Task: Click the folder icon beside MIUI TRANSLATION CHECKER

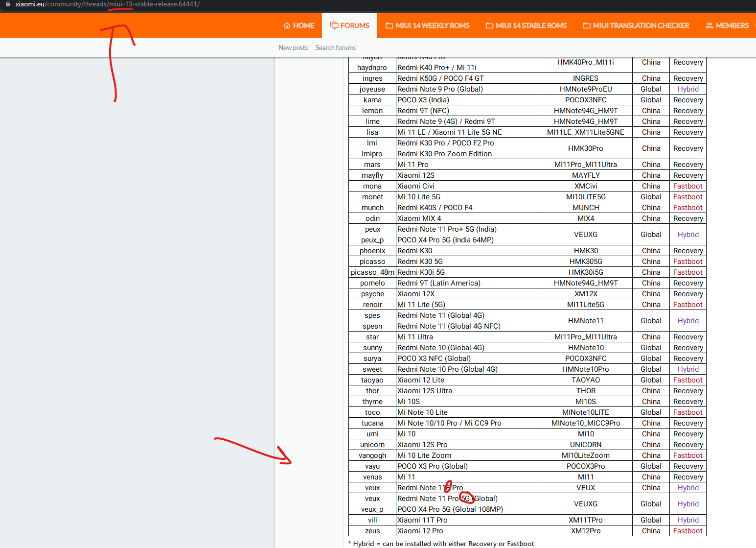Action: coord(587,25)
